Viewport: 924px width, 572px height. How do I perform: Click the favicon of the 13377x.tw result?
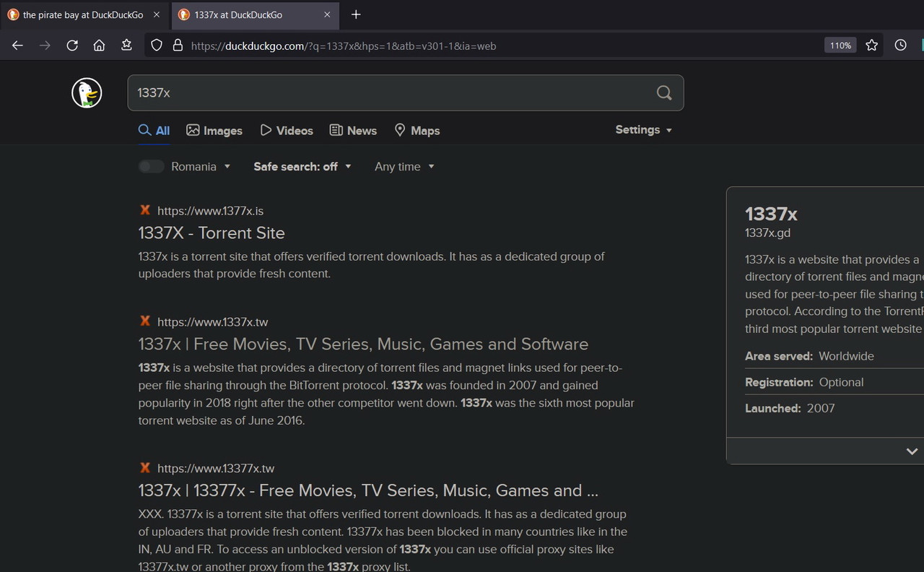[145, 468]
